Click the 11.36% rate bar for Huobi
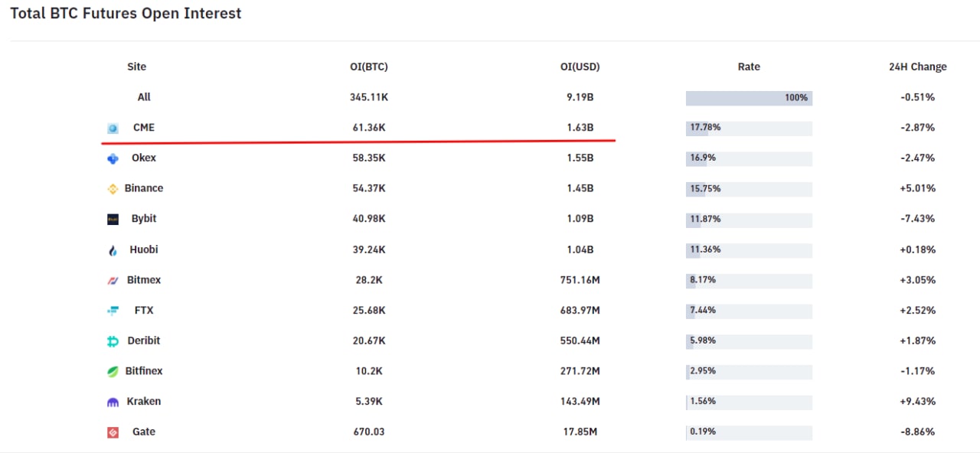Viewport: 980px width, 453px height. pyautogui.click(x=749, y=250)
